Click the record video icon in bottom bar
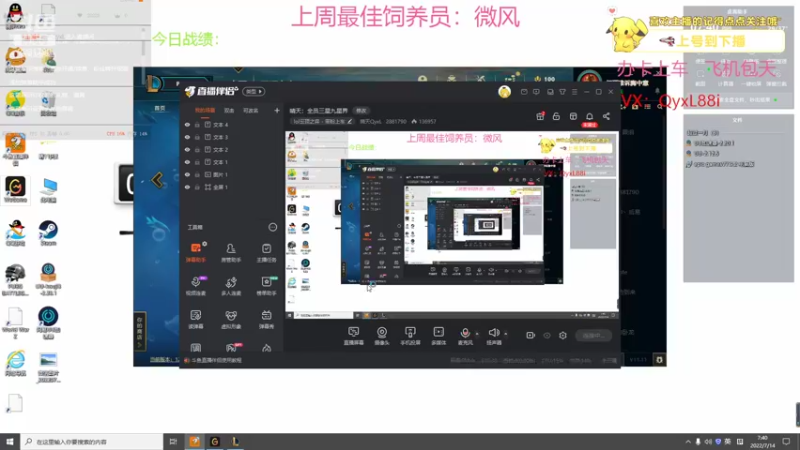Screen dimensions: 800x450 click(x=531, y=335)
